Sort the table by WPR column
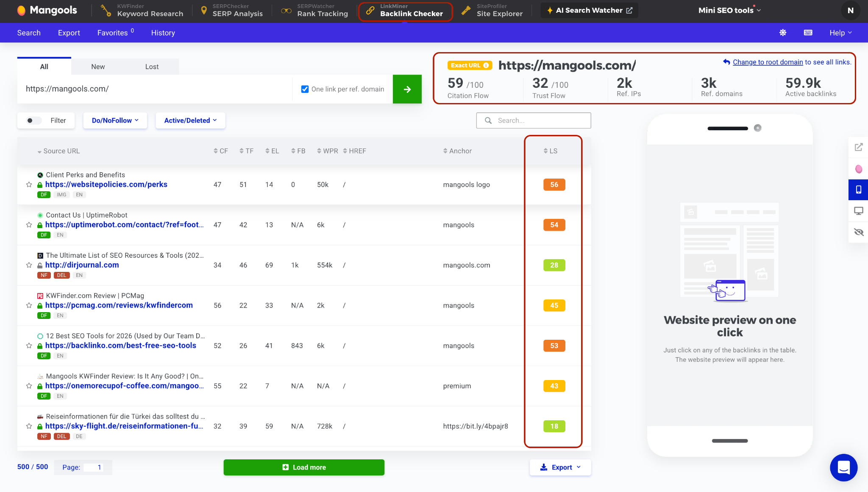Image resolution: width=868 pixels, height=492 pixels. click(x=328, y=151)
